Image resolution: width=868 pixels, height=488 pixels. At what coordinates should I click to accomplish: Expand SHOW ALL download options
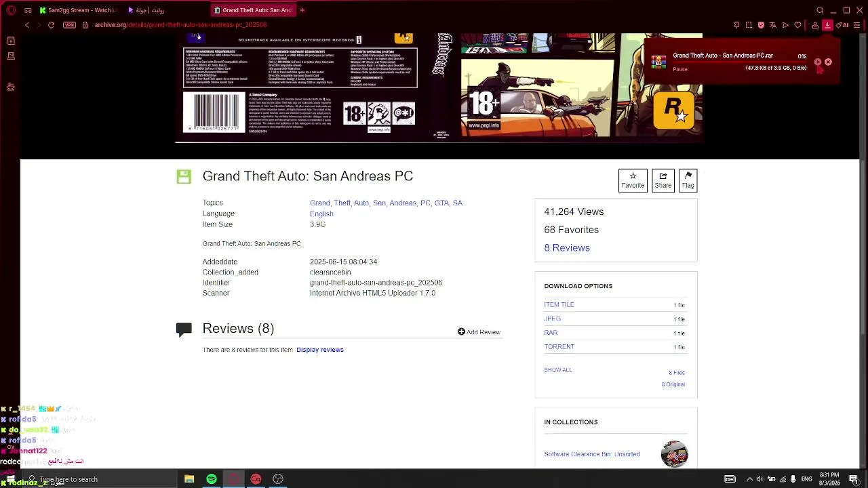pyautogui.click(x=558, y=370)
